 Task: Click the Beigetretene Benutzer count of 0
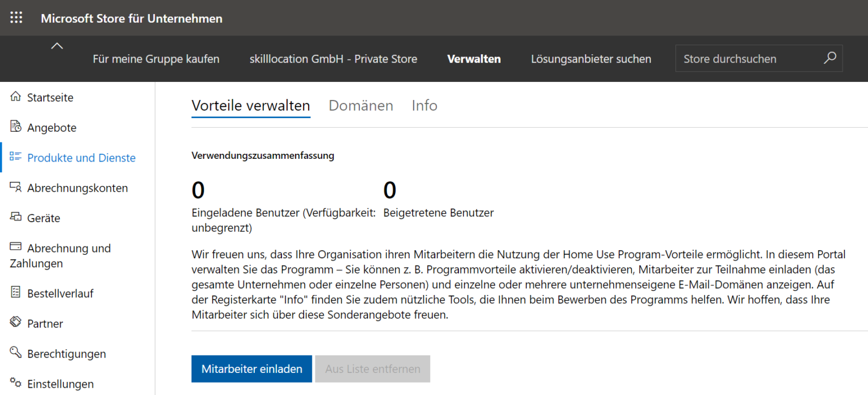tap(389, 190)
